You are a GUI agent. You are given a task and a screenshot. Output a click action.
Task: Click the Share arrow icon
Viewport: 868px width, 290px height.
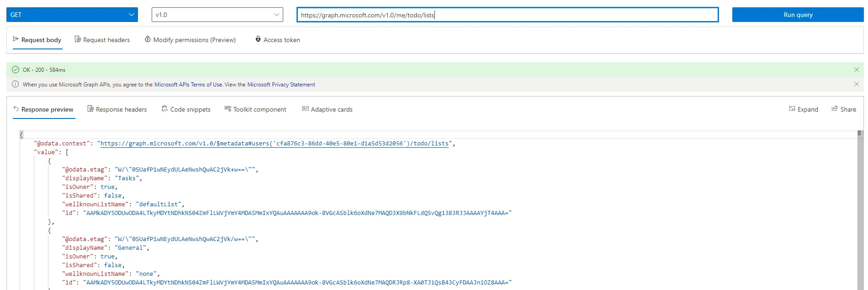tap(835, 109)
